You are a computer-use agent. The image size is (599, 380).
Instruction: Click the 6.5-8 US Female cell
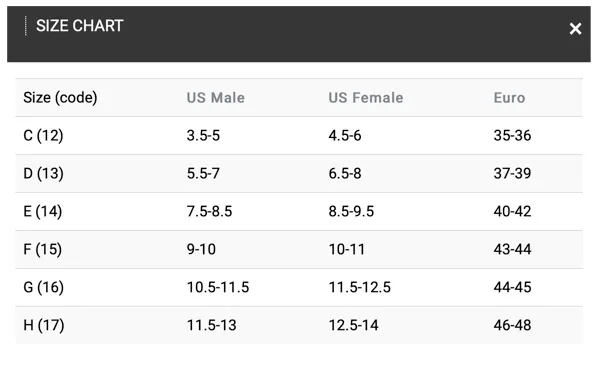point(345,173)
